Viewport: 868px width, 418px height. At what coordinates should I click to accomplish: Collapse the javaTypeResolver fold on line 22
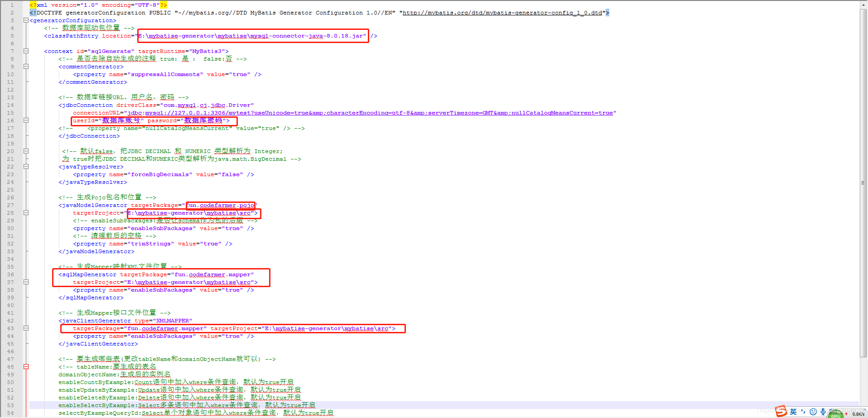(x=26, y=167)
